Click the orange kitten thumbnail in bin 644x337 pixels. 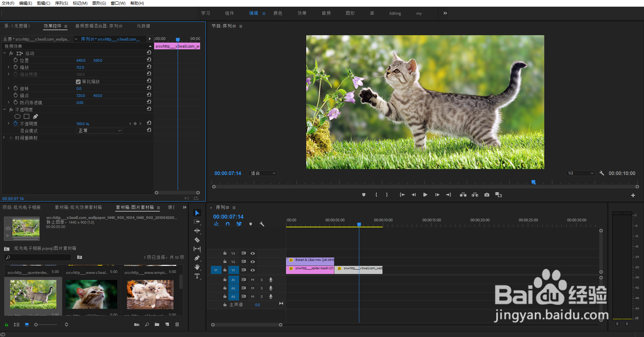[91, 294]
